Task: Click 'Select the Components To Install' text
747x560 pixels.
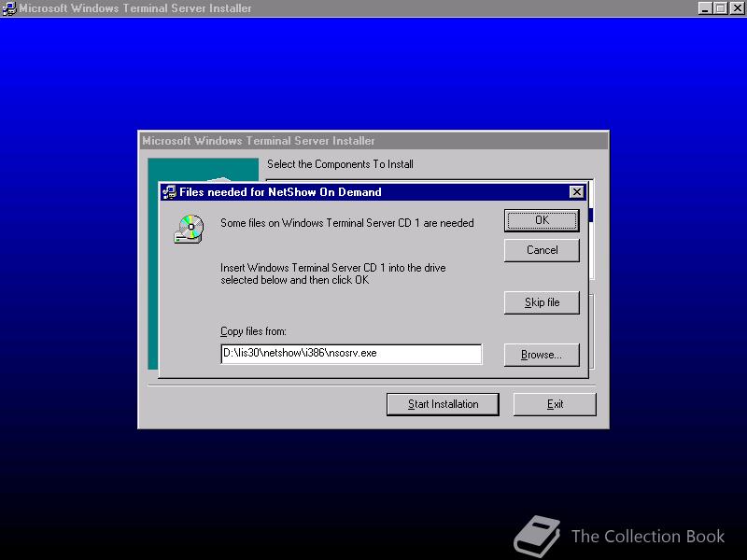Action: [x=340, y=164]
